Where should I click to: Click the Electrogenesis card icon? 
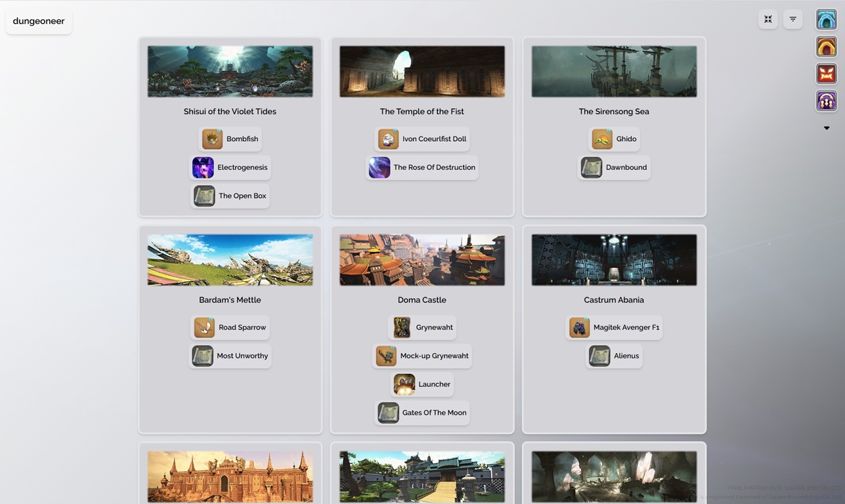coord(203,167)
